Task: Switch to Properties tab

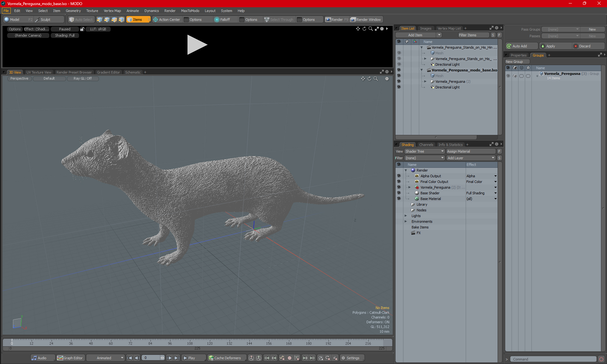Action: click(x=518, y=55)
